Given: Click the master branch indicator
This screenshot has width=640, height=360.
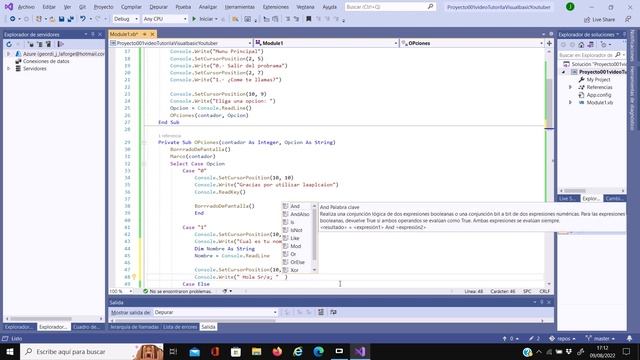Looking at the screenshot, I should [x=600, y=338].
